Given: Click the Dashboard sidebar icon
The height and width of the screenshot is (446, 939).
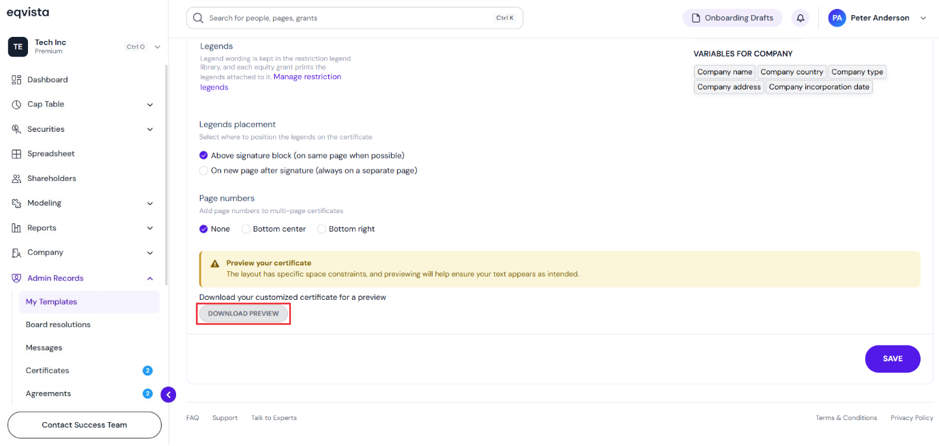Looking at the screenshot, I should (16, 80).
